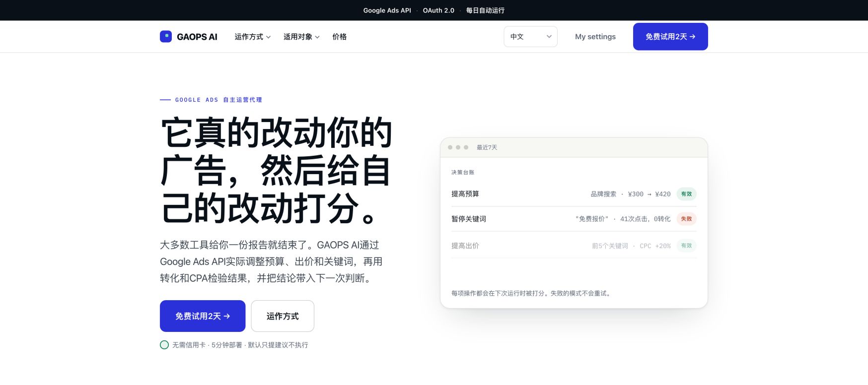The height and width of the screenshot is (385, 868).
Task: Click the 提高预算 ledger row
Action: click(574, 194)
